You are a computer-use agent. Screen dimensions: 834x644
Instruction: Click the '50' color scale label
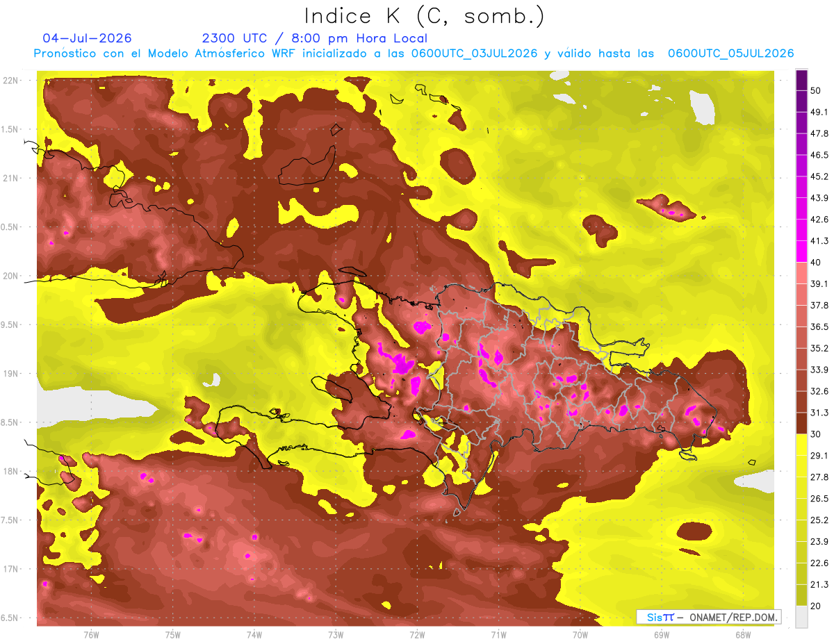click(x=817, y=90)
